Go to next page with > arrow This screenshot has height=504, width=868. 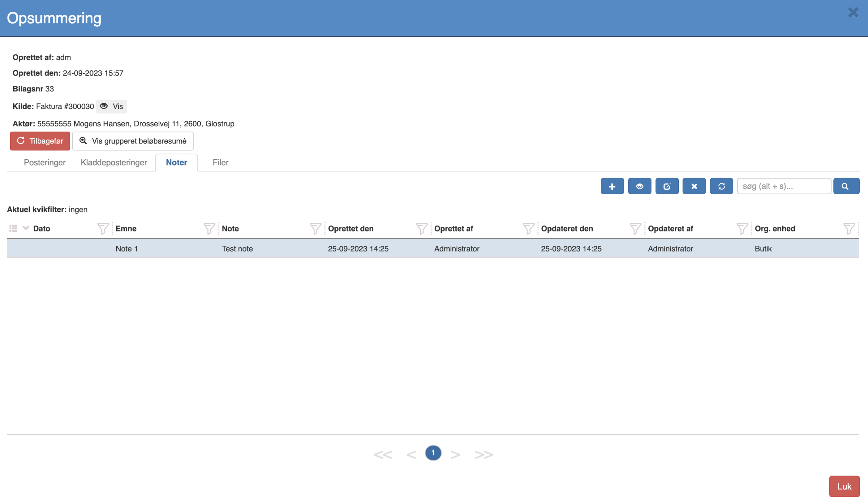click(x=455, y=455)
